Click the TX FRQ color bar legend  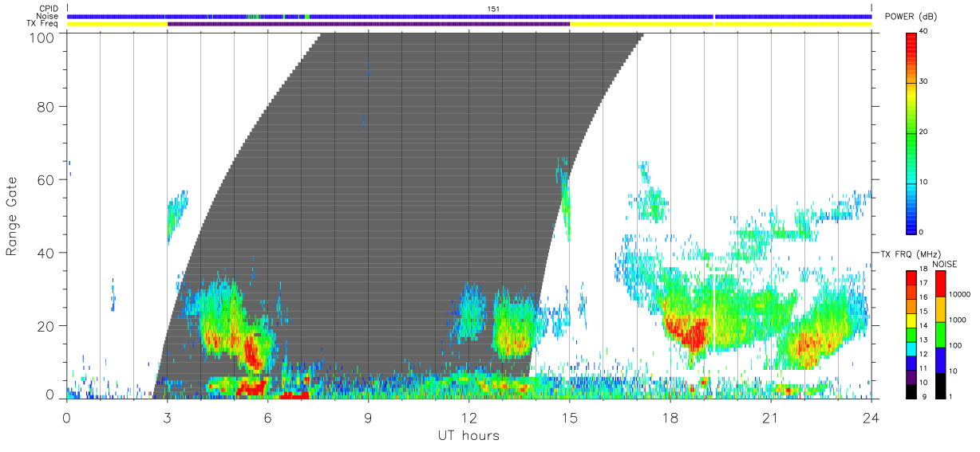point(911,333)
